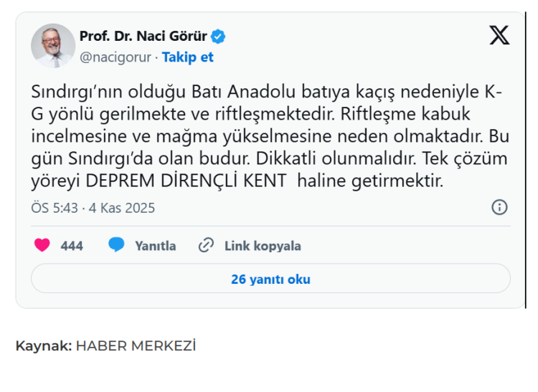538x392 pixels.
Task: Open Naci Görür's profile photo
Action: (x=53, y=46)
